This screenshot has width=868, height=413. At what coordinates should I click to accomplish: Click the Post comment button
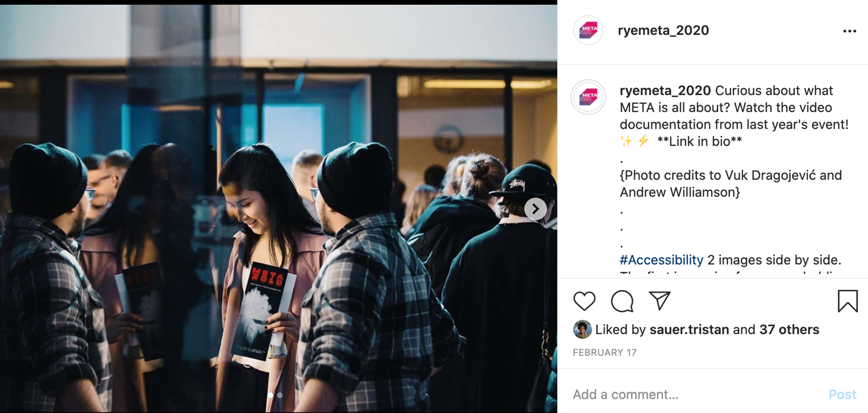842,394
